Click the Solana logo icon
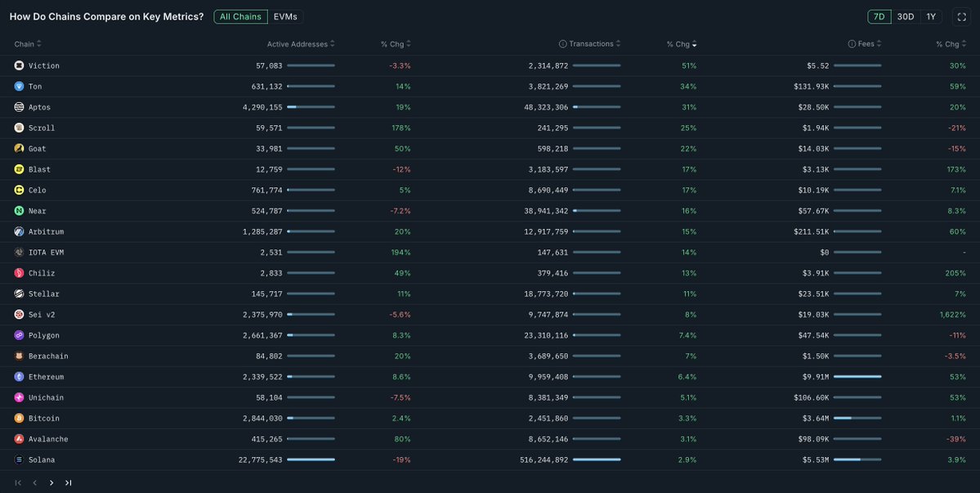The height and width of the screenshot is (493, 980). click(19, 459)
